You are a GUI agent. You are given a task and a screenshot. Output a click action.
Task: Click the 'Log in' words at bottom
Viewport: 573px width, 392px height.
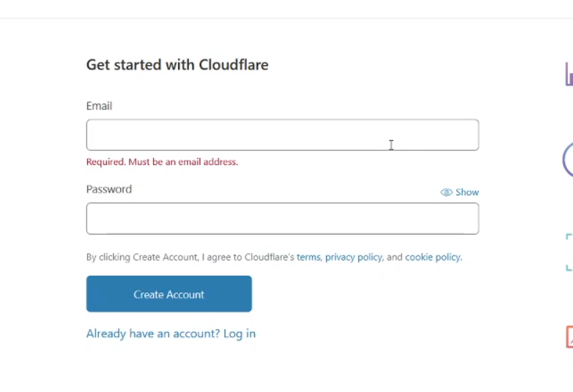240,333
